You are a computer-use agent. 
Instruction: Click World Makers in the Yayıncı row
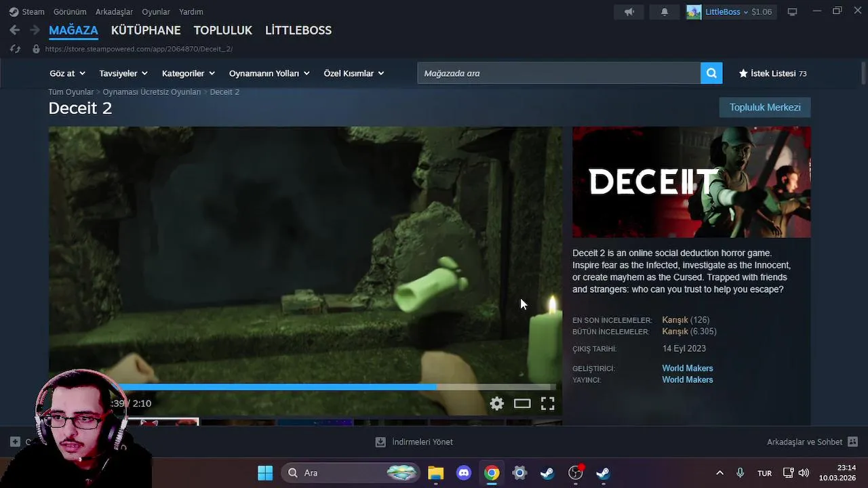coord(688,380)
